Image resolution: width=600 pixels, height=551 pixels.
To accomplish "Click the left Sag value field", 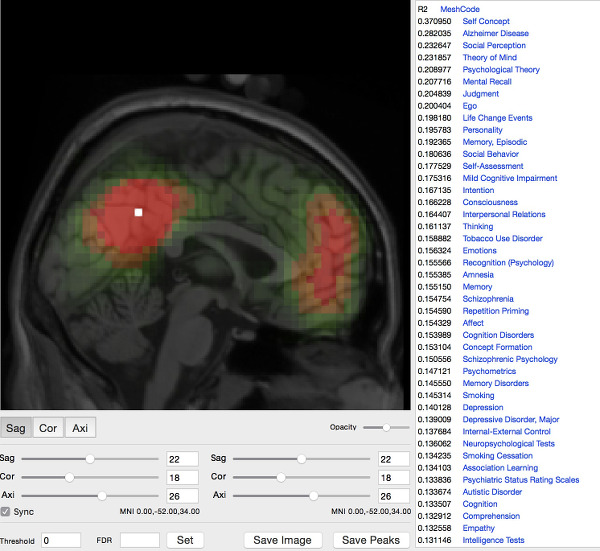I will coord(183,458).
